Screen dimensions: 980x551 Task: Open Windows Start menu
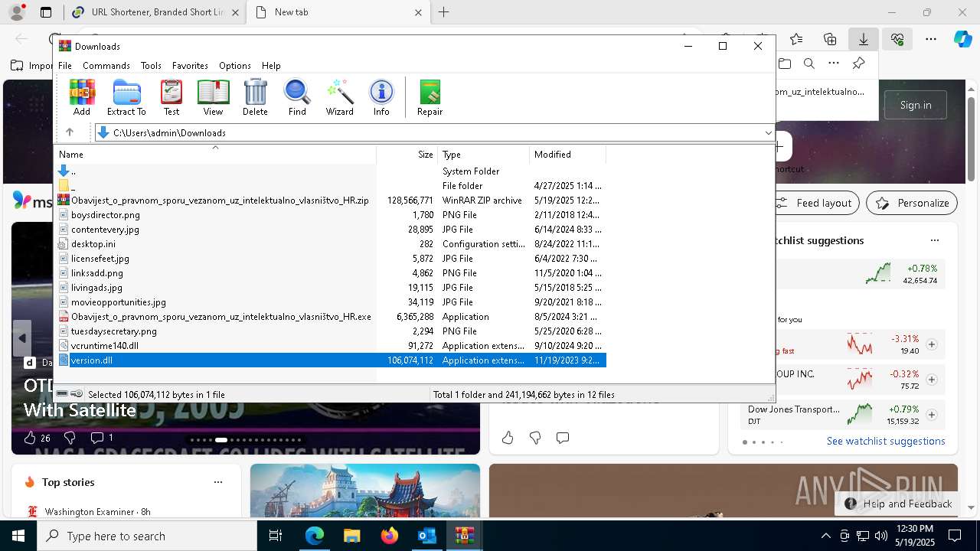tap(18, 536)
